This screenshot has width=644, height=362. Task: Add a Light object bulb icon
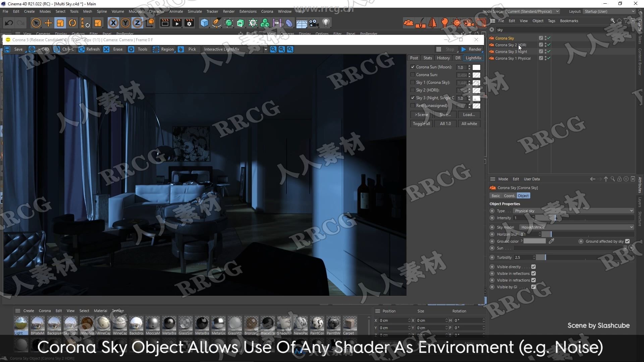326,23
